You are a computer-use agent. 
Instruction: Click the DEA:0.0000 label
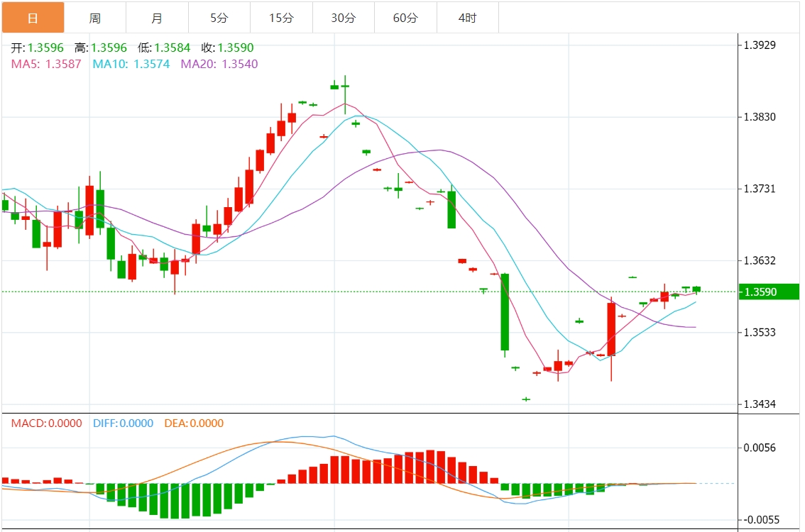click(194, 423)
